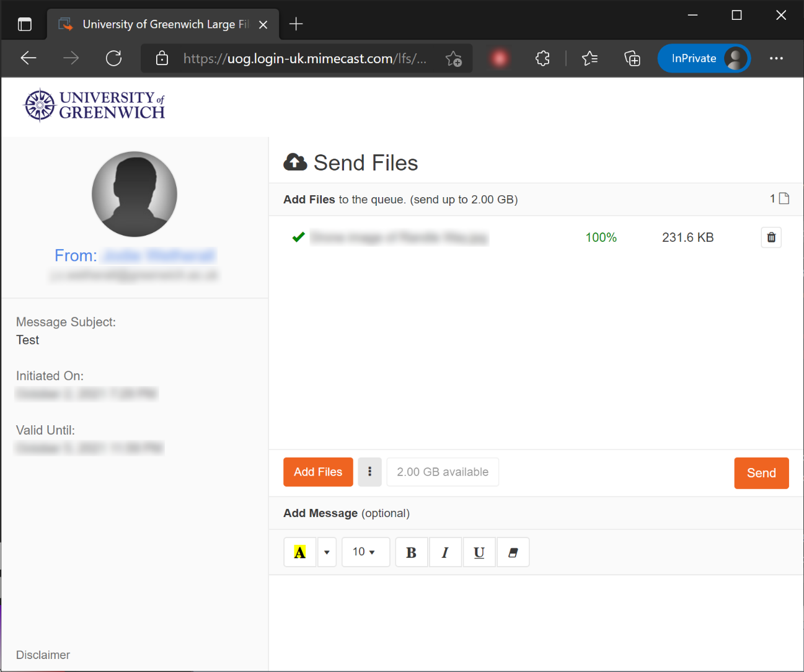
Task: Go back to previous page
Action: [29, 58]
